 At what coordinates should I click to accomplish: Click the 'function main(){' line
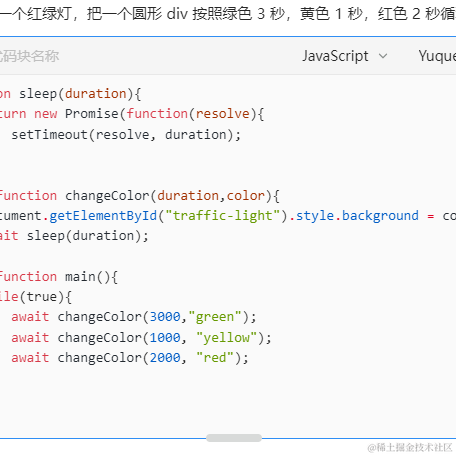tap(59, 277)
